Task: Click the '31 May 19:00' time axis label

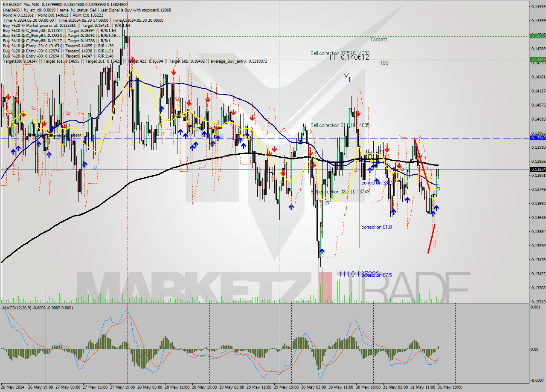Action: click(450, 387)
